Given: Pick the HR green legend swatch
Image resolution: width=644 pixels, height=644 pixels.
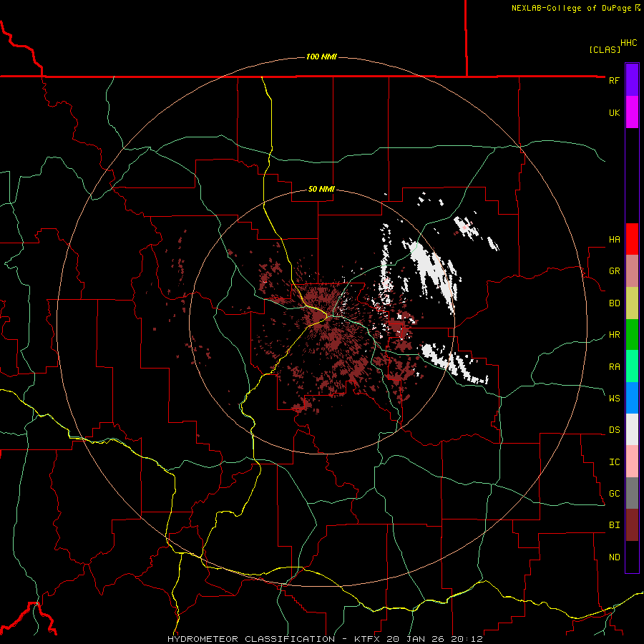Looking at the screenshot, I should 632,335.
